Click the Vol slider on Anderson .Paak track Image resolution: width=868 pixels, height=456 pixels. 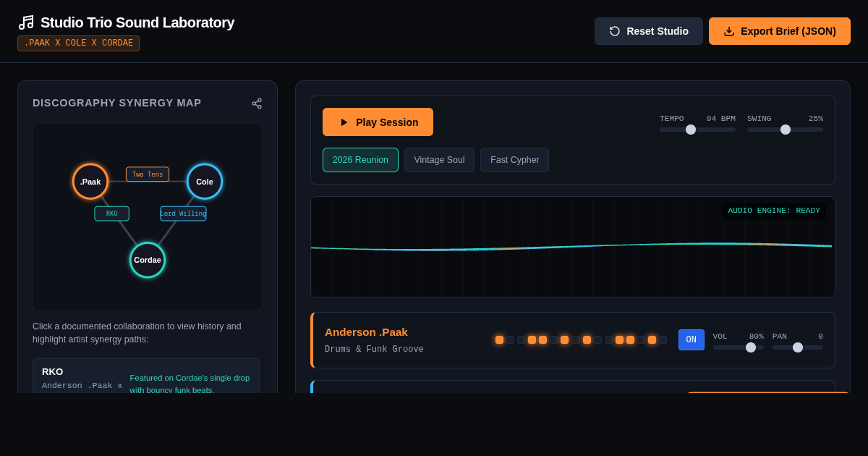739,347
